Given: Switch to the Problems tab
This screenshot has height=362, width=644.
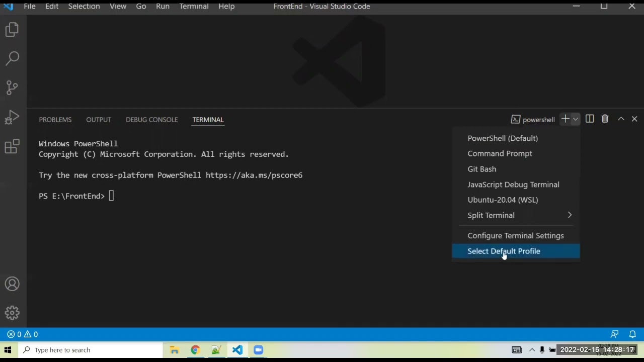Looking at the screenshot, I should (x=55, y=120).
